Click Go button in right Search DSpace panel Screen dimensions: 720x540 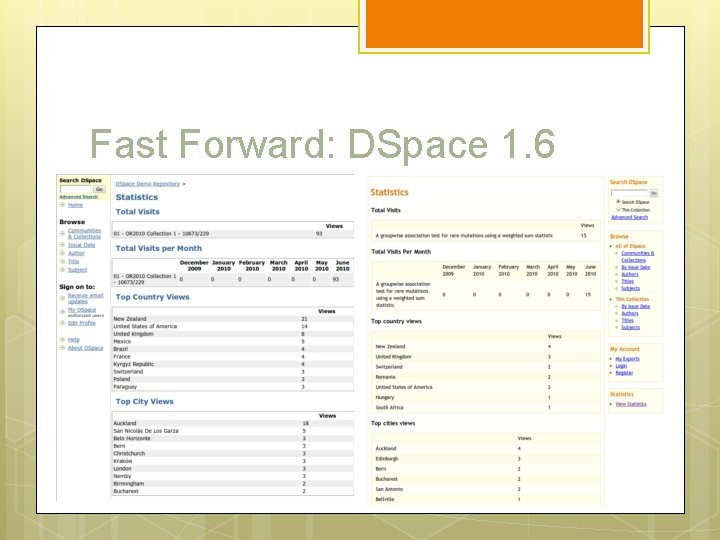[x=654, y=193]
